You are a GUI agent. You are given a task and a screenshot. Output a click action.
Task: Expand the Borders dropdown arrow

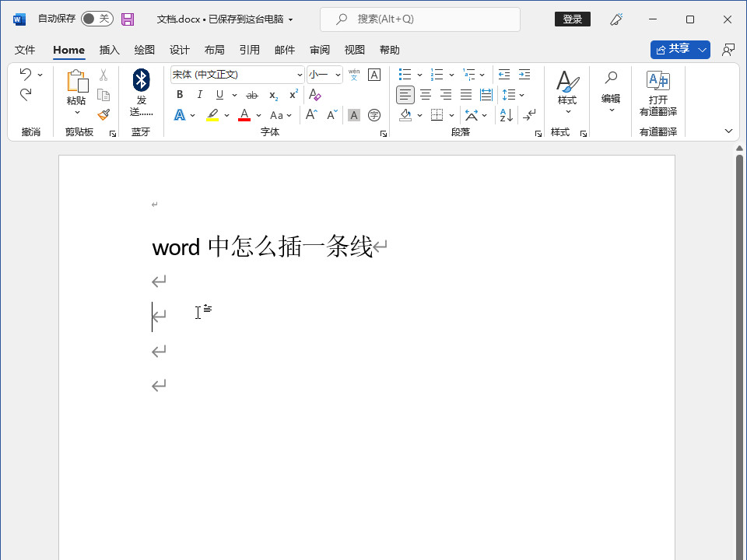pos(451,115)
